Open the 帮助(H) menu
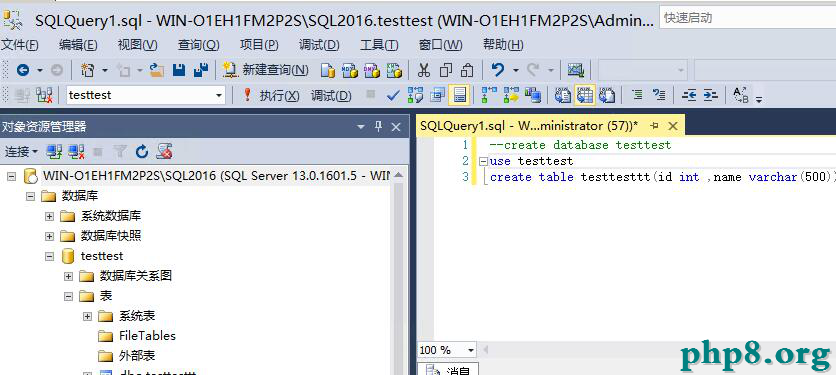 (x=503, y=45)
